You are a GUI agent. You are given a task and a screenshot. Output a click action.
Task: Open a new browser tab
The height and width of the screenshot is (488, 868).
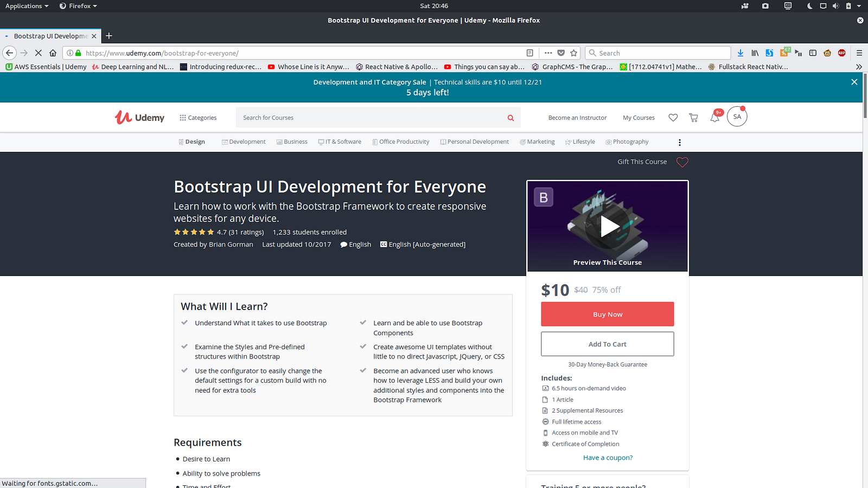point(109,36)
